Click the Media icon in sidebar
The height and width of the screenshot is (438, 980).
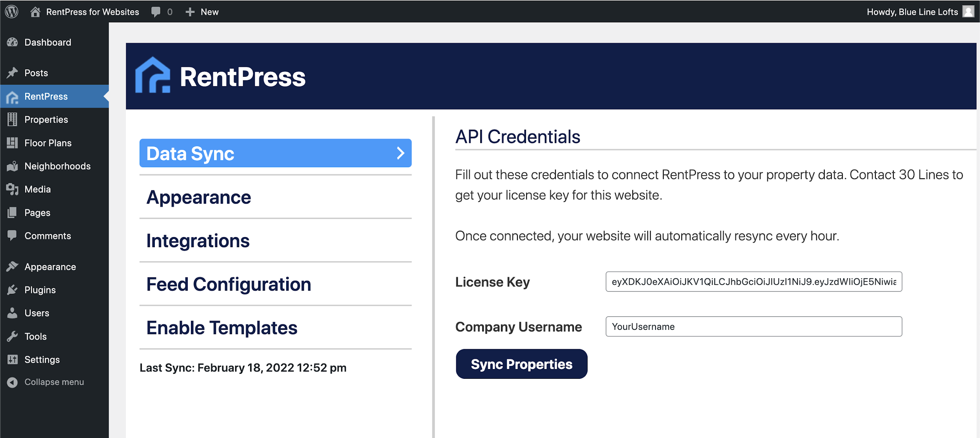pos(13,189)
